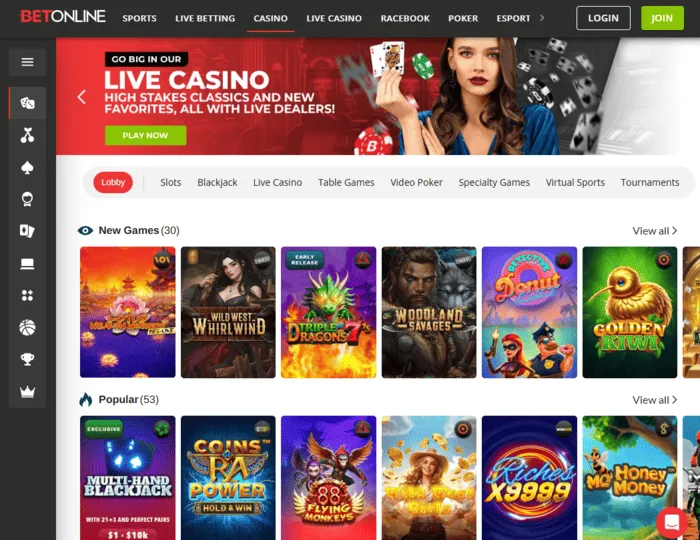Image resolution: width=700 pixels, height=540 pixels.
Task: Select the casino dice-cards sidebar icon
Action: [27, 103]
